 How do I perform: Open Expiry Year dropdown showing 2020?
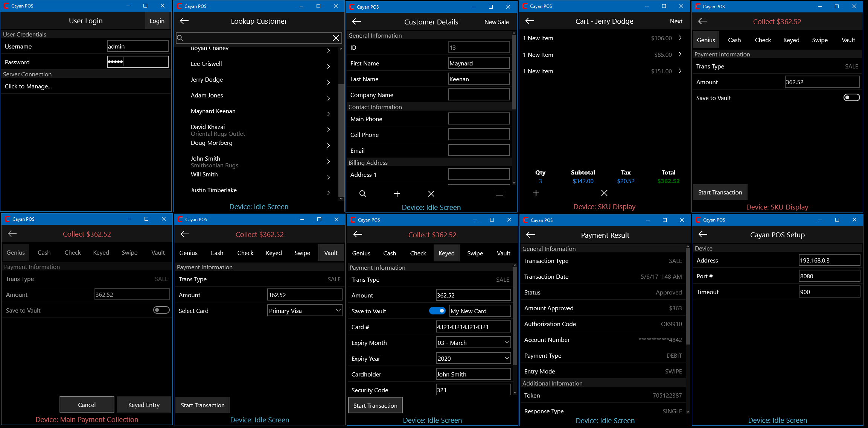click(x=473, y=358)
